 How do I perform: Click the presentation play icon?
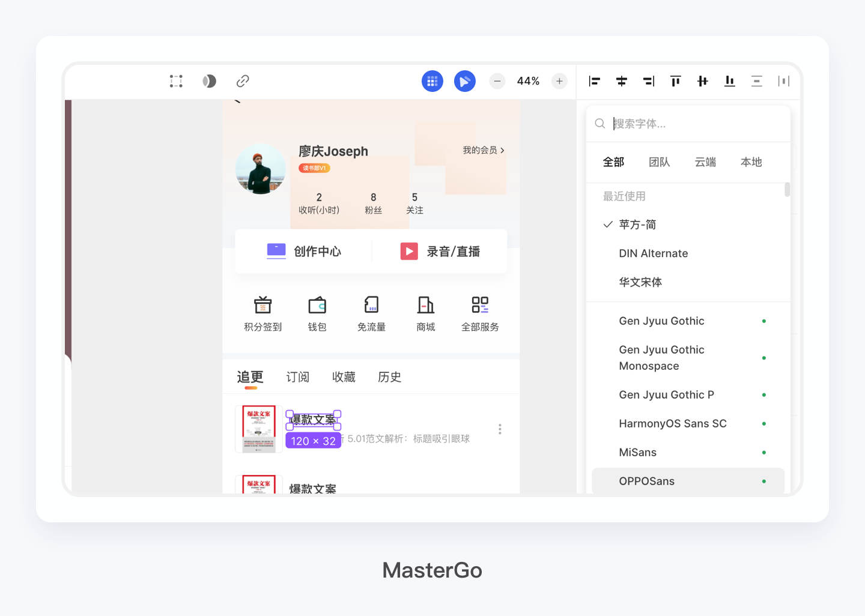point(464,81)
